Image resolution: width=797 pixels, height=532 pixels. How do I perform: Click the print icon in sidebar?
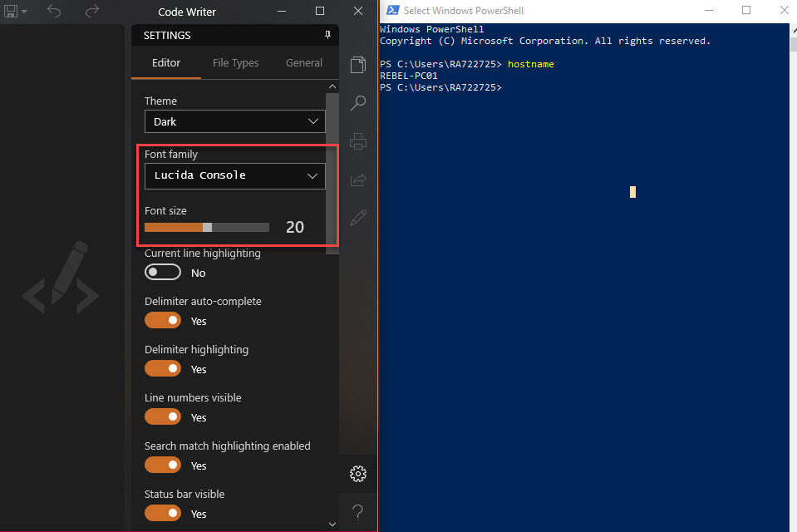click(x=358, y=141)
